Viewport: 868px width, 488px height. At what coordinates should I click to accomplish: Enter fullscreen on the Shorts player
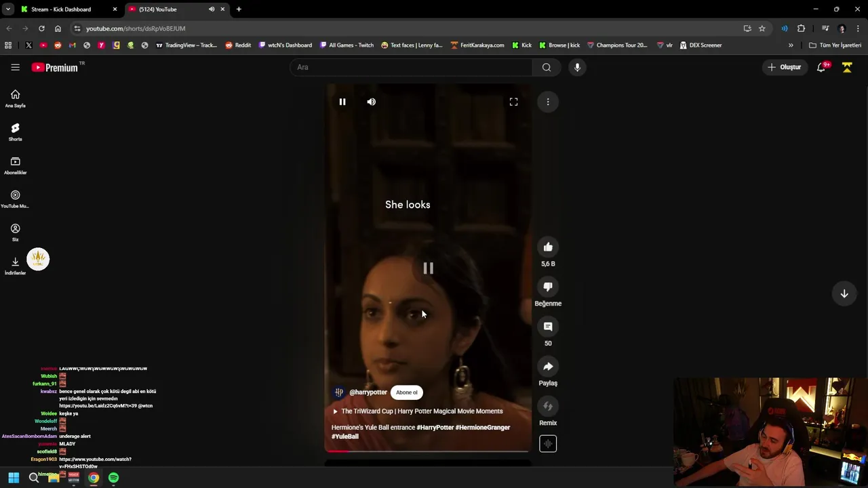click(513, 102)
